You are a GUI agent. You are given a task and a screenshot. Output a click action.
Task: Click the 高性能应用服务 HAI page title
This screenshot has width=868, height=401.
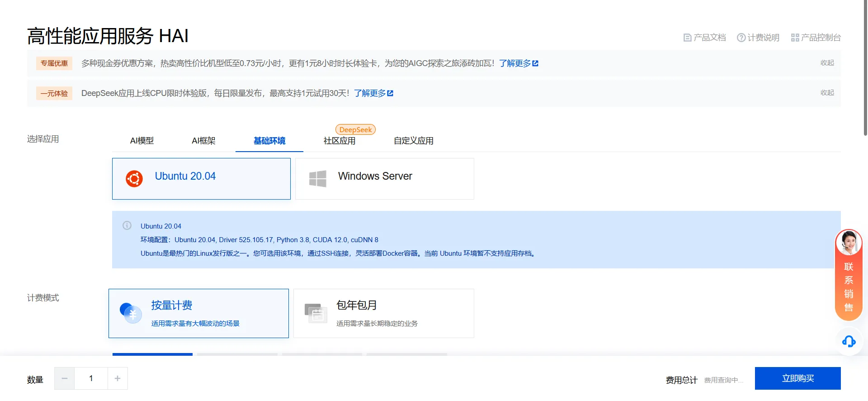108,36
